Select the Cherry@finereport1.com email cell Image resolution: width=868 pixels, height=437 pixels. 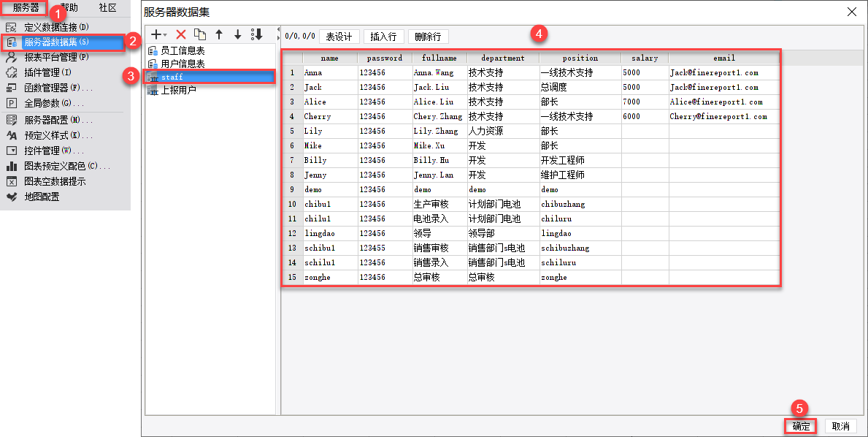[724, 117]
